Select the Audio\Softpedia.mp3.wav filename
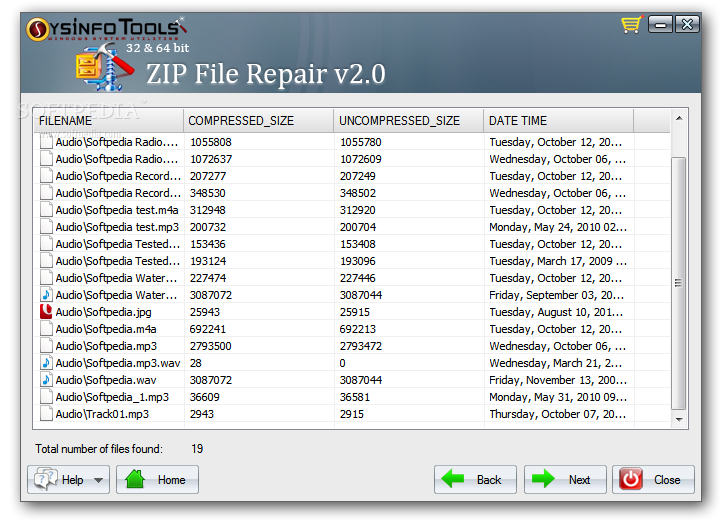The image size is (722, 522). tap(118, 363)
